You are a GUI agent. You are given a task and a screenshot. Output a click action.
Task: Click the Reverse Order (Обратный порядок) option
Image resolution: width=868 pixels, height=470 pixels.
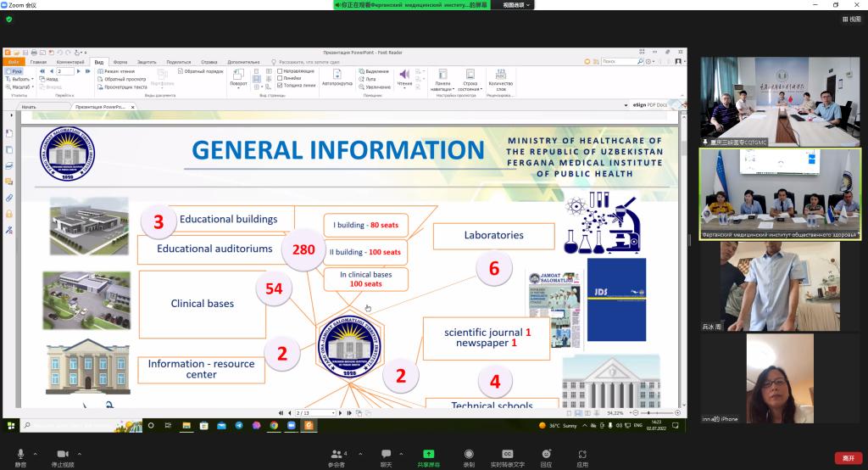(200, 71)
